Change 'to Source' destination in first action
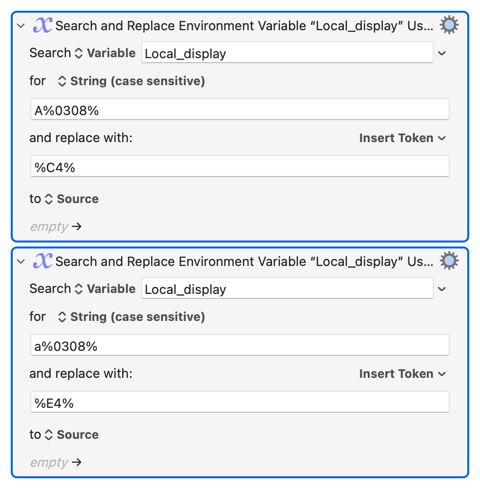The width and height of the screenshot is (480, 492). click(x=72, y=199)
